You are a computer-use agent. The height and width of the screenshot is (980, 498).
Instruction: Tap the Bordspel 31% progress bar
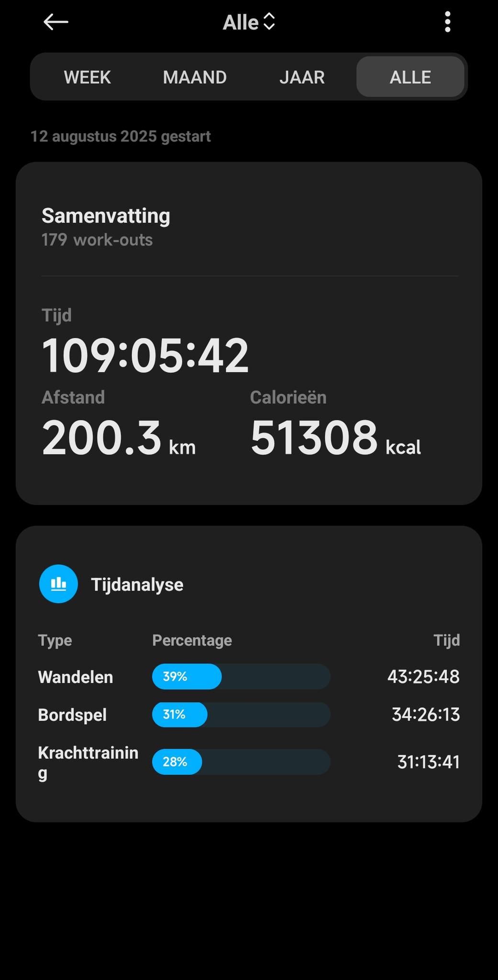click(x=241, y=714)
